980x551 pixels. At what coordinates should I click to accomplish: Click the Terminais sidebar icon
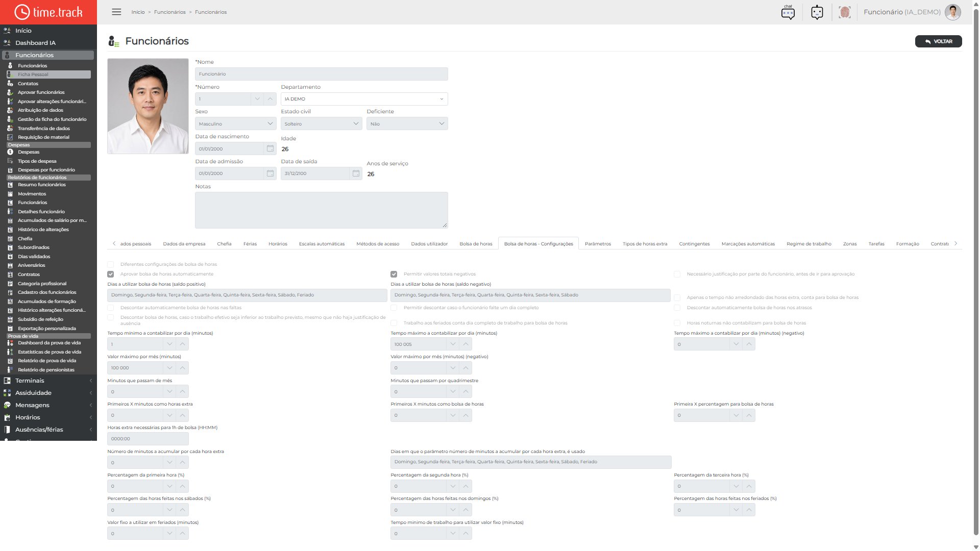[7, 381]
